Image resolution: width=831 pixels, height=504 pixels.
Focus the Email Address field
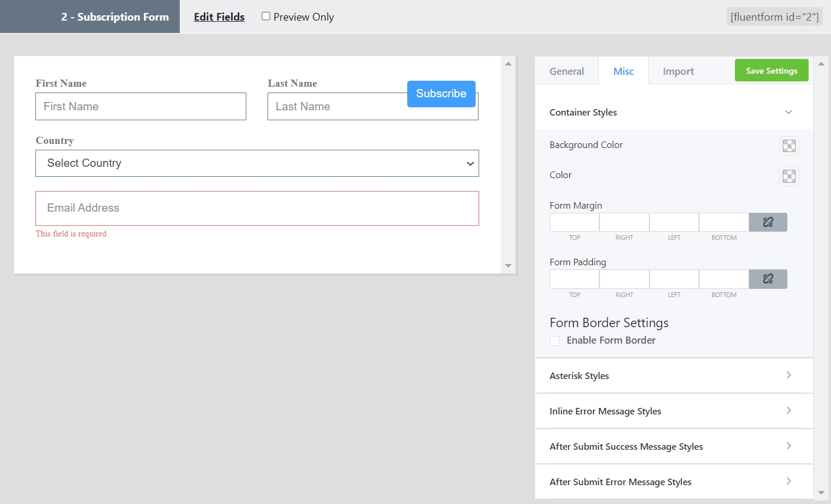[257, 208]
